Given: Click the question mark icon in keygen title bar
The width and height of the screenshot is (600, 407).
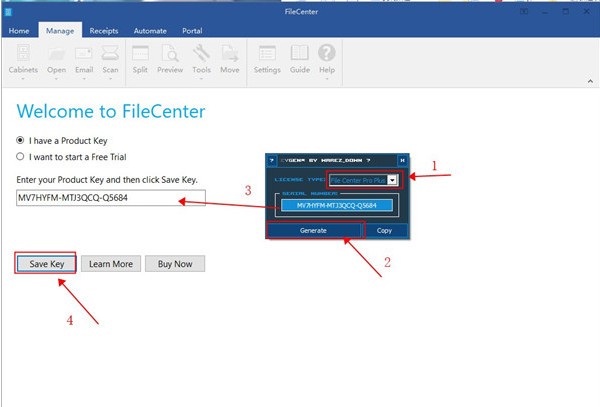Looking at the screenshot, I should pos(271,160).
